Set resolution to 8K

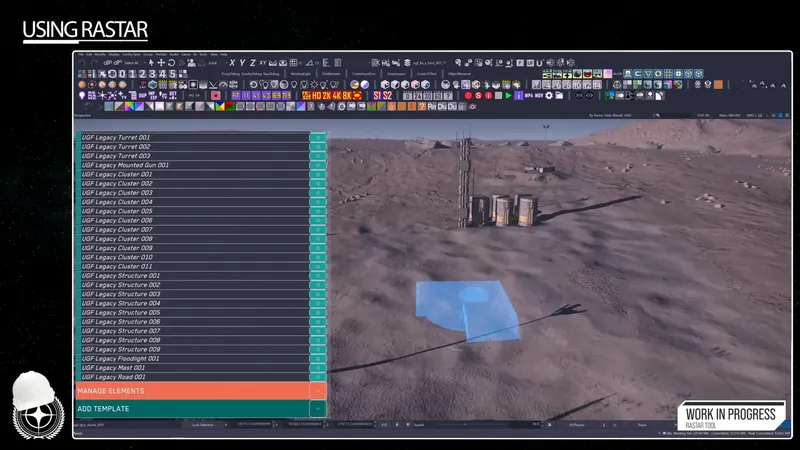[x=346, y=95]
